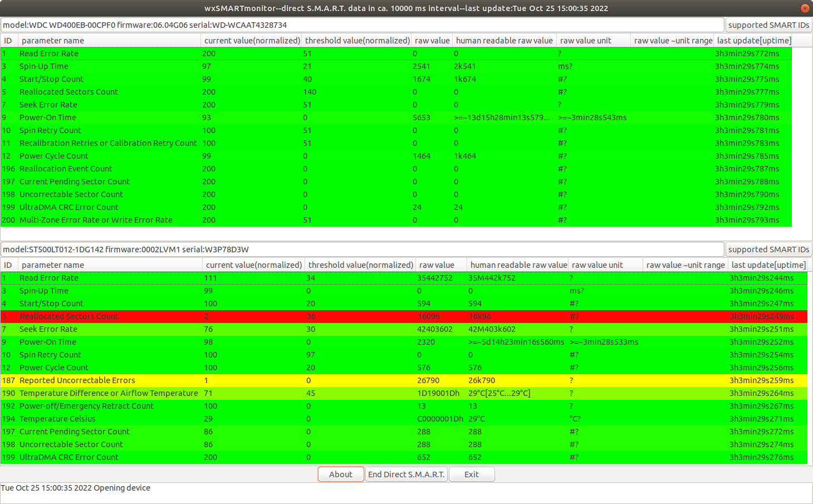
Task: Click the 'Opening device' log message area
Action: pos(223,488)
